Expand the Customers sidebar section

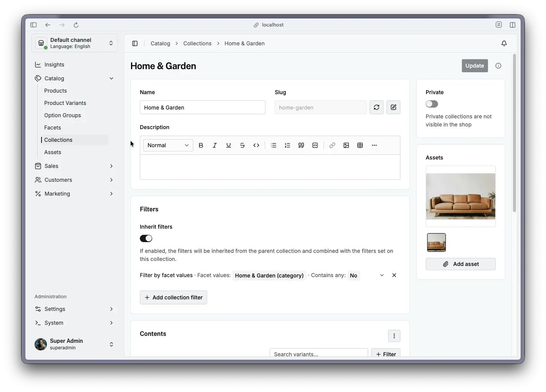(75, 180)
